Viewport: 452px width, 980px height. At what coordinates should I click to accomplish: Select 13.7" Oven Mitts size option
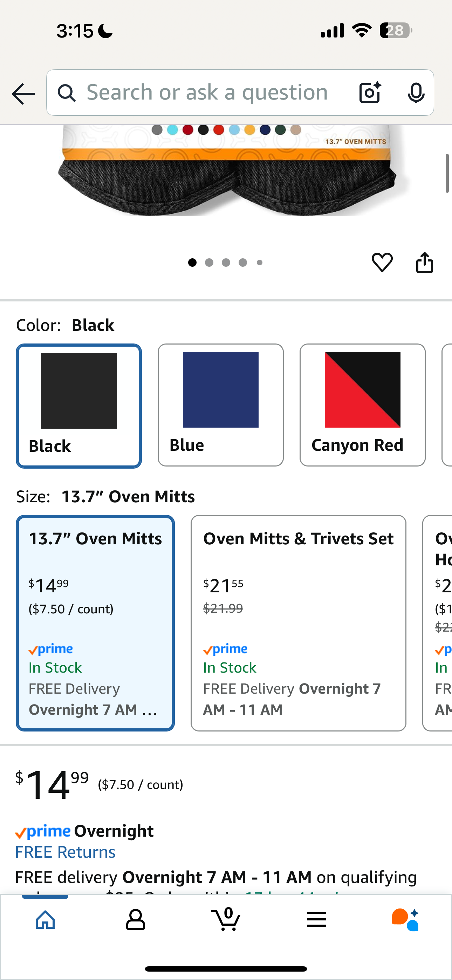95,623
